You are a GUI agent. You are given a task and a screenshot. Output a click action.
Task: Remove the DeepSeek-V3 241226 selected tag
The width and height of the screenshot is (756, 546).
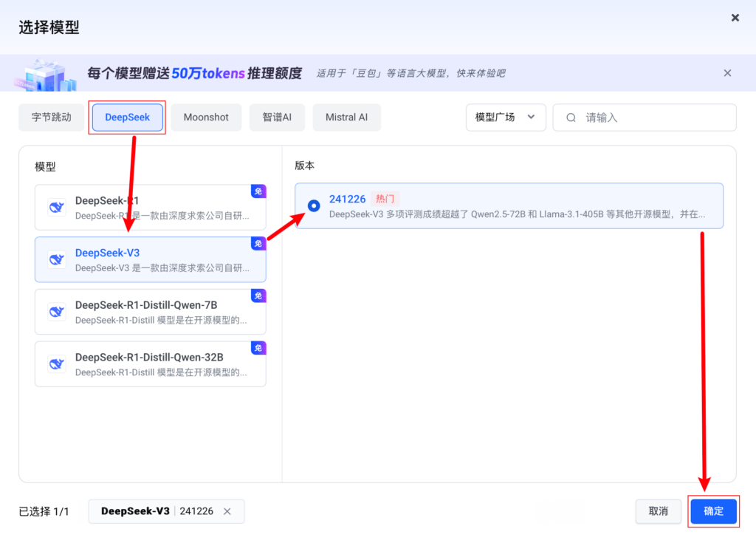click(x=227, y=511)
